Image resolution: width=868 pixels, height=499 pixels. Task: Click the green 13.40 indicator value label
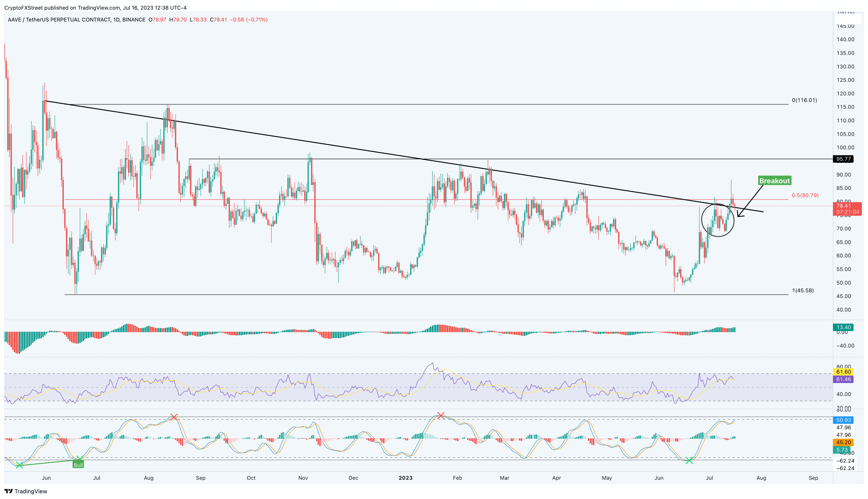coord(843,327)
